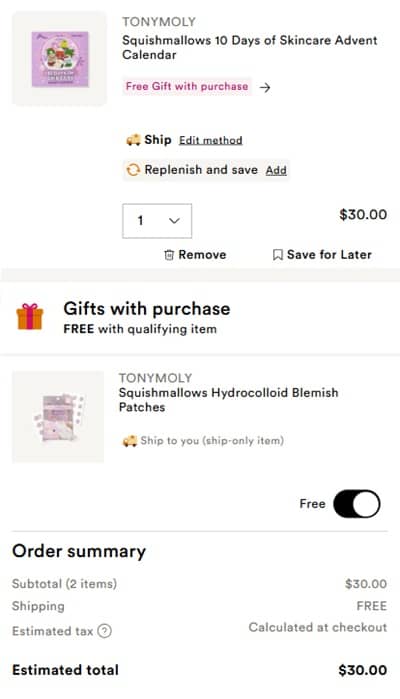
Task: Toggle off the Free gift switch
Action: tap(356, 504)
